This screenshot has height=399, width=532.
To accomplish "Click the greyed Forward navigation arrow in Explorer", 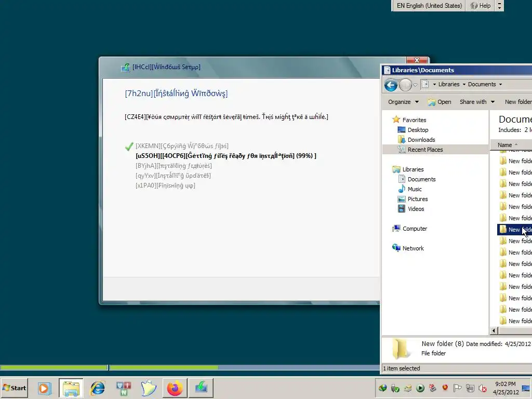I will tap(405, 85).
